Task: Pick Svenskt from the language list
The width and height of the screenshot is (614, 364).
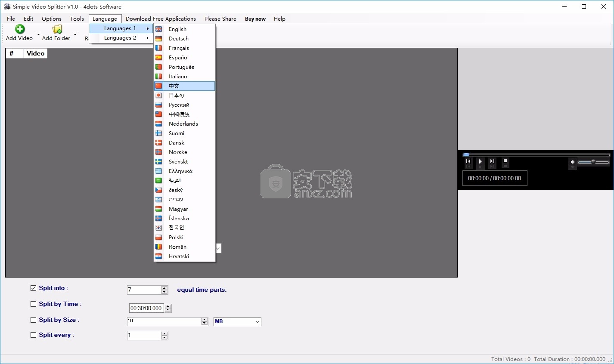Action: (x=184, y=161)
